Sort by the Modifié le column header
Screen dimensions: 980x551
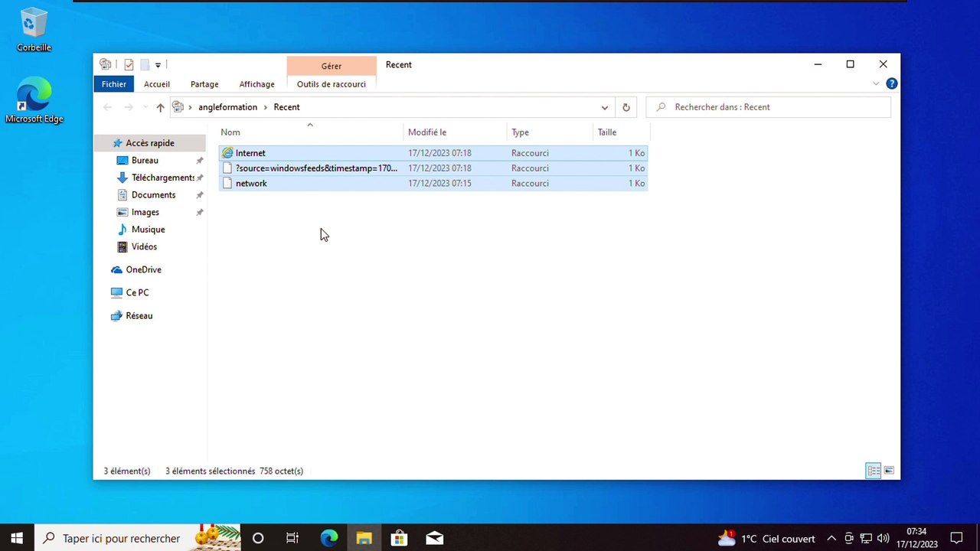coord(455,132)
